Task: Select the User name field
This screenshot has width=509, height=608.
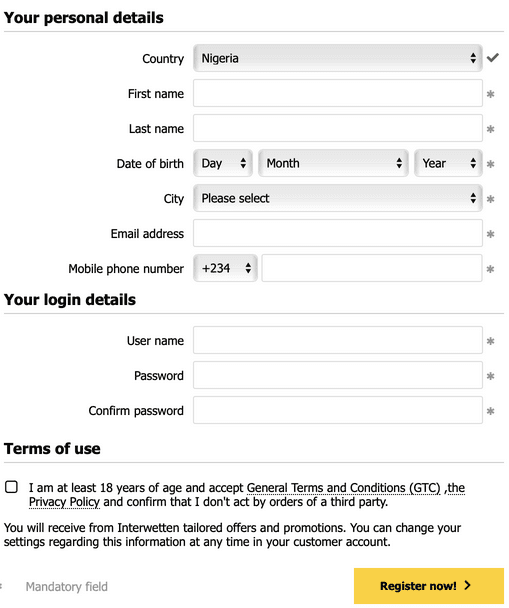Action: tap(338, 340)
